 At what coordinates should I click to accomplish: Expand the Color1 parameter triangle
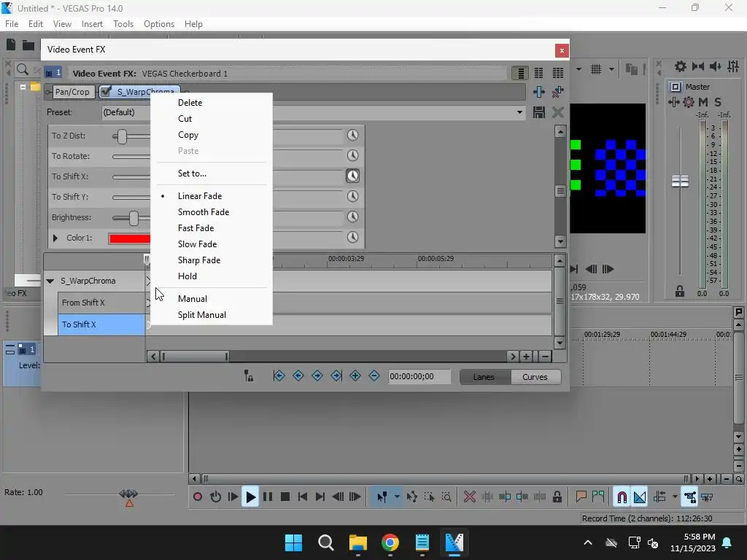pyautogui.click(x=55, y=238)
